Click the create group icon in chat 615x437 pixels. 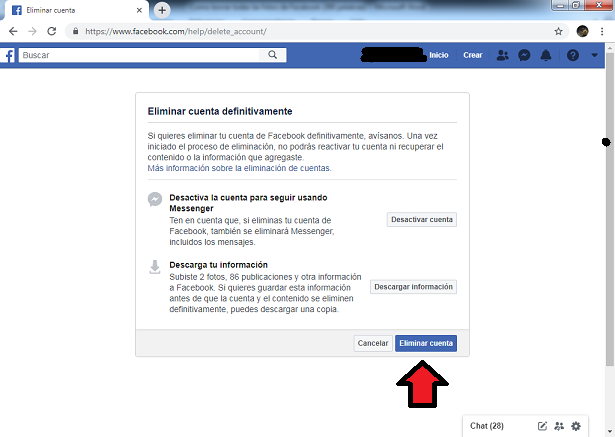pos(559,426)
